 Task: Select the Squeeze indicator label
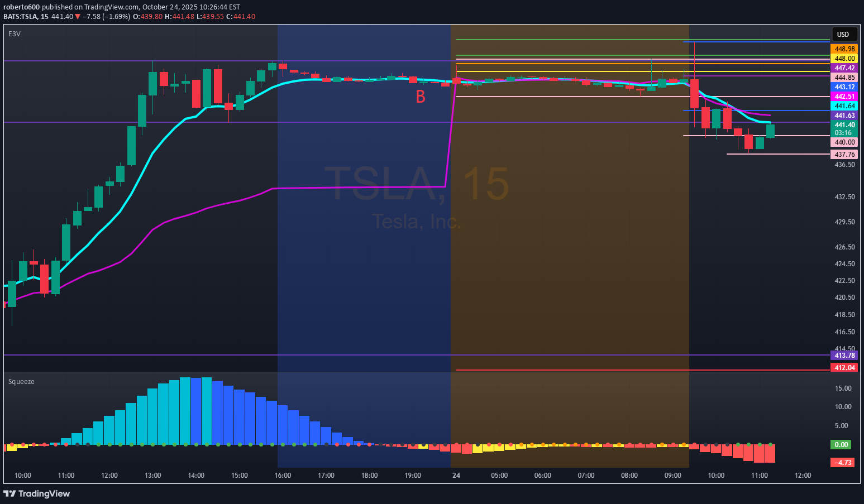coord(21,382)
